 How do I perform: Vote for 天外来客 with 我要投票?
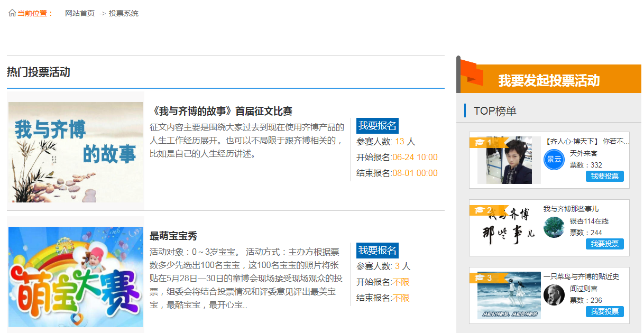[604, 177]
